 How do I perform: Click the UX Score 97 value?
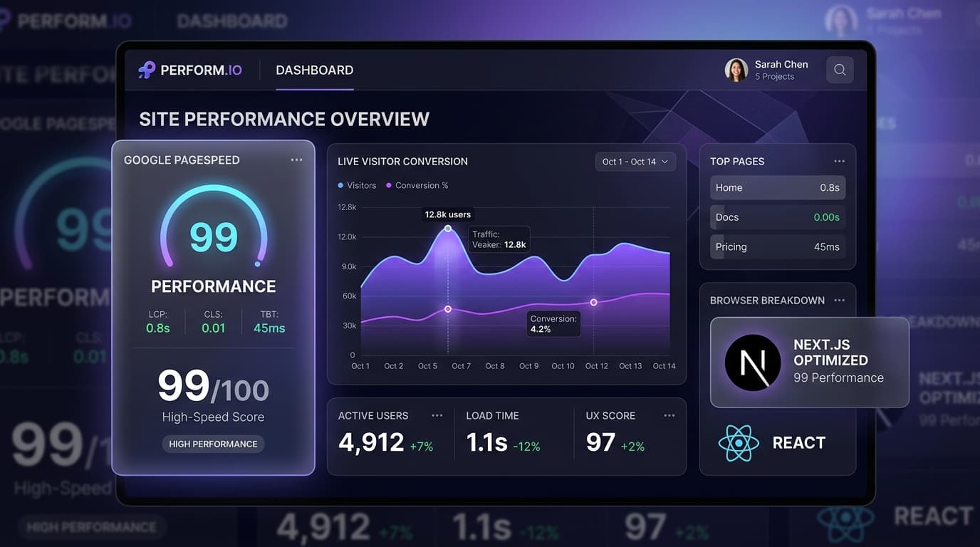600,442
